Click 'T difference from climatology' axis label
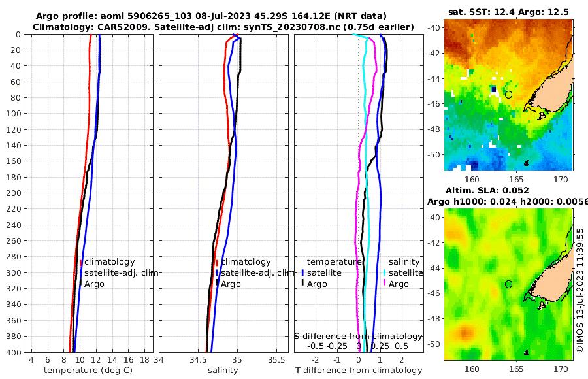The width and height of the screenshot is (588, 379). [x=359, y=371]
